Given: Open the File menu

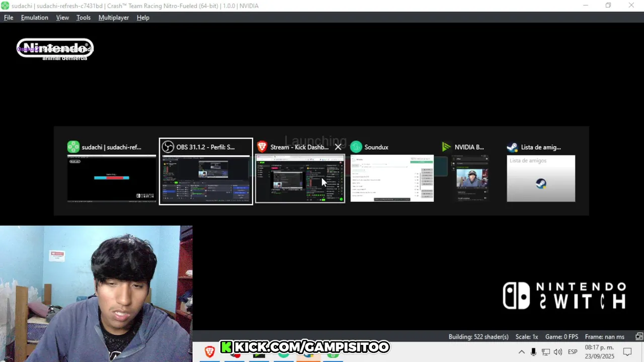Looking at the screenshot, I should [x=9, y=18].
